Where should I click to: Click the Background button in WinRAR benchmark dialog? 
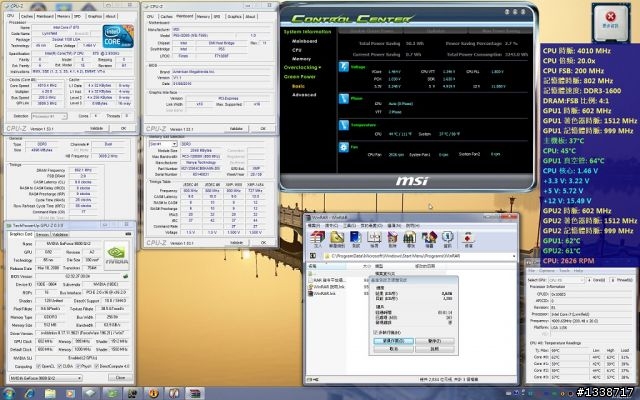[x=393, y=341]
